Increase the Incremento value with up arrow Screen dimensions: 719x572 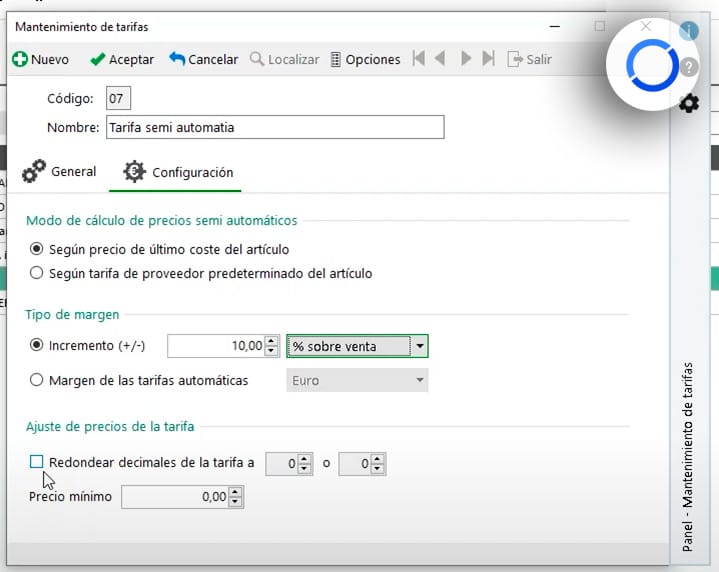(271, 341)
